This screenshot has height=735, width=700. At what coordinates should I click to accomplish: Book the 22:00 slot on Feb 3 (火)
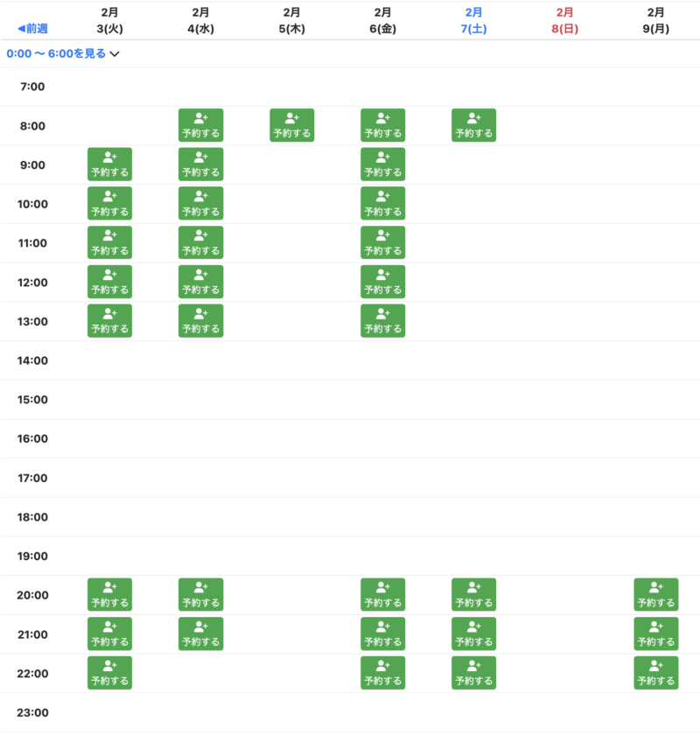tap(109, 673)
